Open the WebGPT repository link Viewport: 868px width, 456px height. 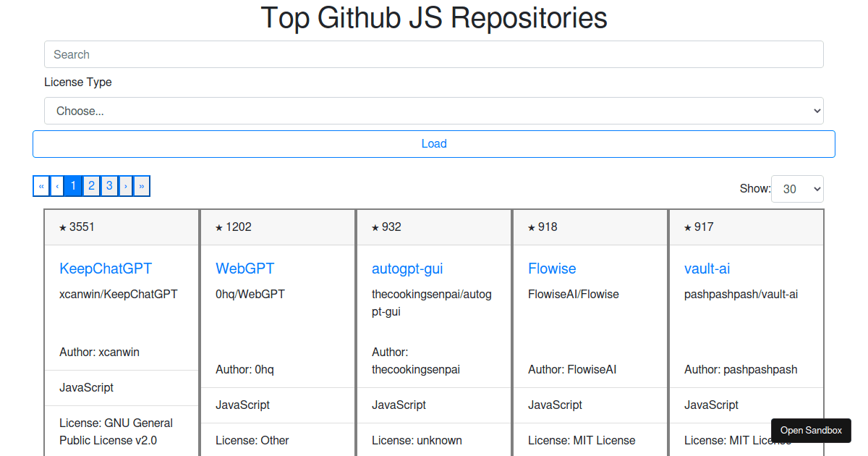point(245,269)
